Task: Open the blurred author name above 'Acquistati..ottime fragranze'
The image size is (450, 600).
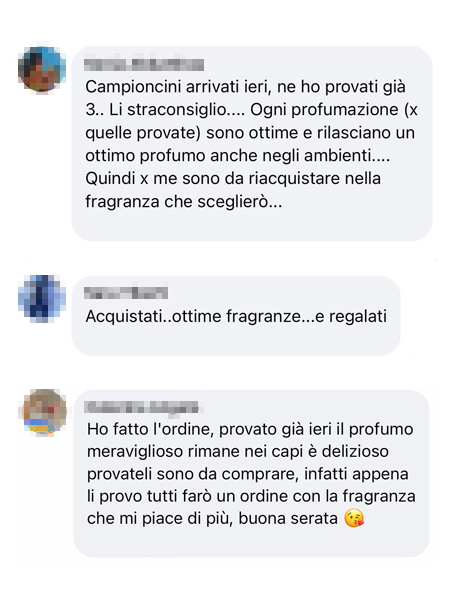Action: point(126,293)
